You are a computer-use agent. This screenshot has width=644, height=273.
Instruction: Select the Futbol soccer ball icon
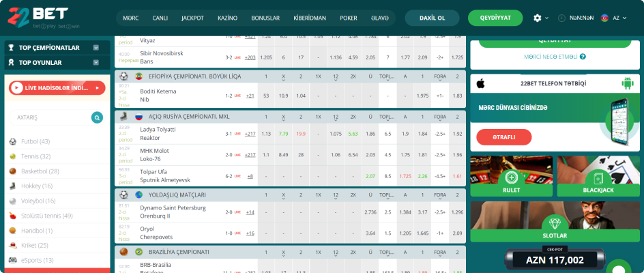pos(13,142)
